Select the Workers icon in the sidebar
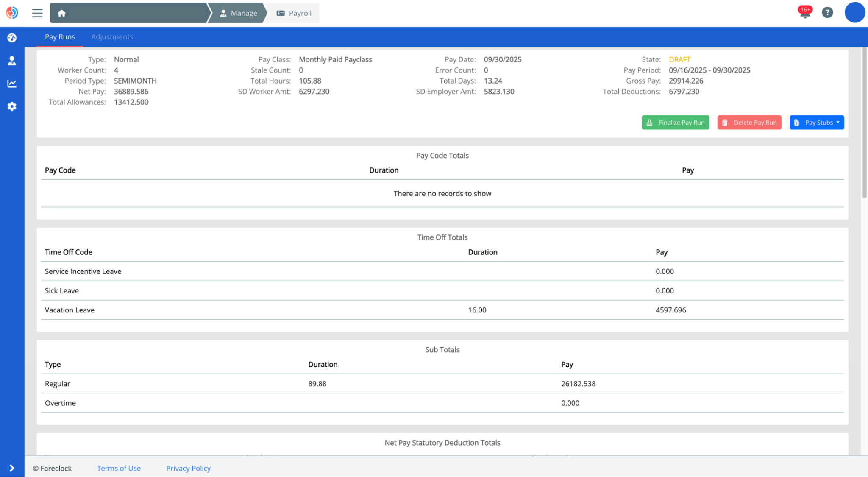This screenshot has height=477, width=868. pyautogui.click(x=11, y=60)
